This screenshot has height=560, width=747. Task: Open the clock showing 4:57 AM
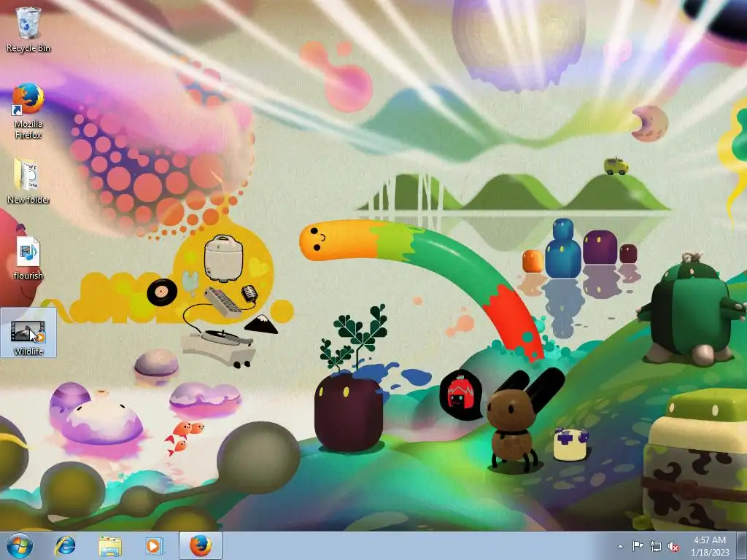tap(710, 546)
